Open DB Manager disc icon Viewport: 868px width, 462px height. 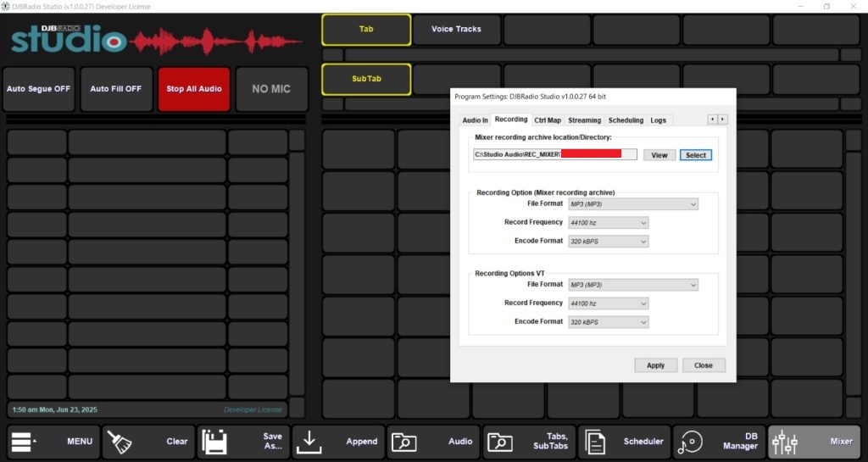691,442
